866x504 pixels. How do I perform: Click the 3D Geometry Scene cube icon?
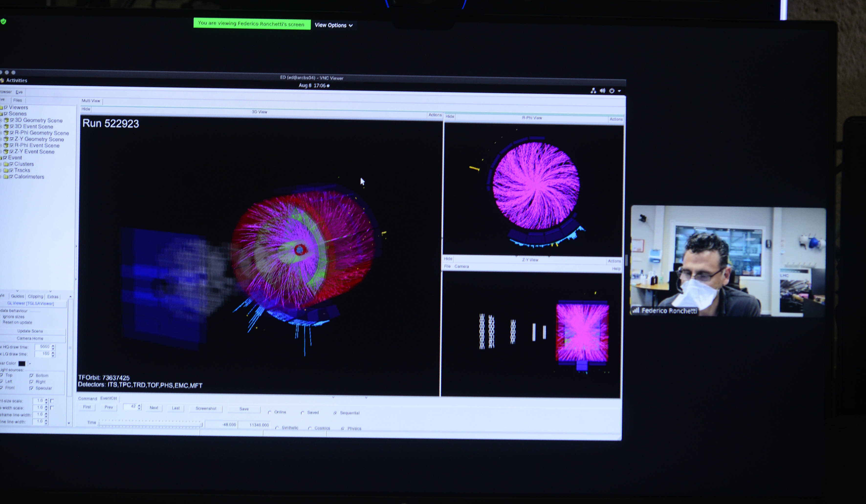(6, 120)
